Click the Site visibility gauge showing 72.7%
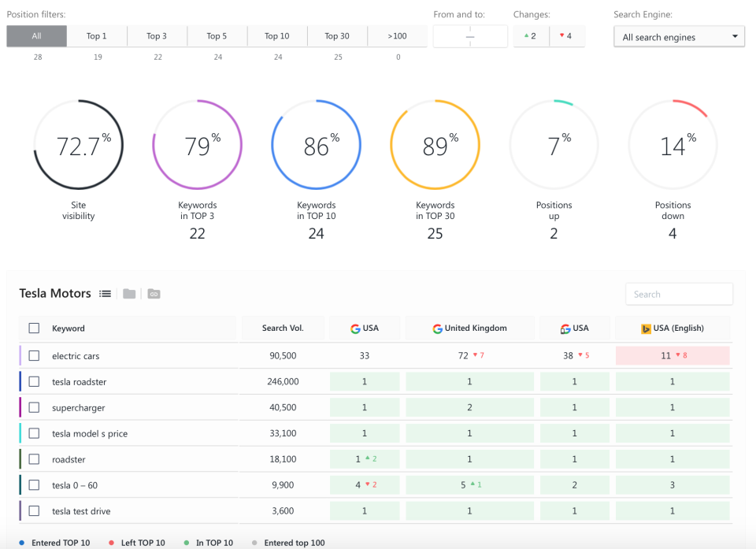The width and height of the screenshot is (756, 549). click(79, 144)
